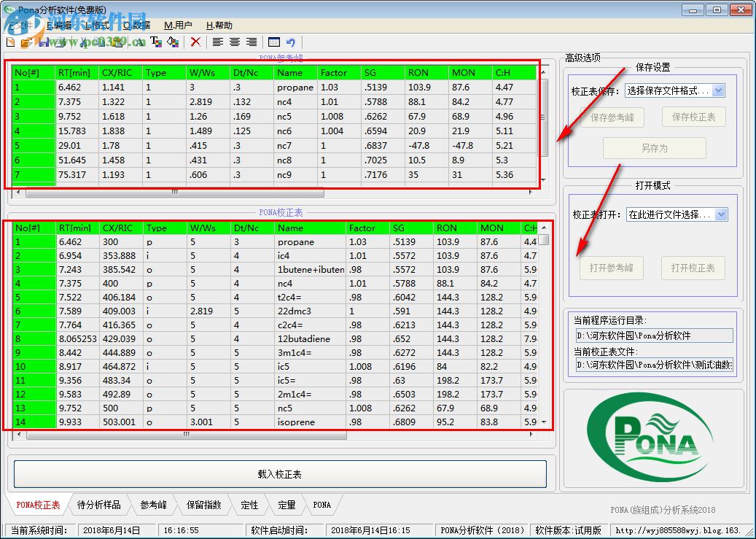Open the M.用户 menu
Viewport: 756px width, 539px height.
point(178,25)
